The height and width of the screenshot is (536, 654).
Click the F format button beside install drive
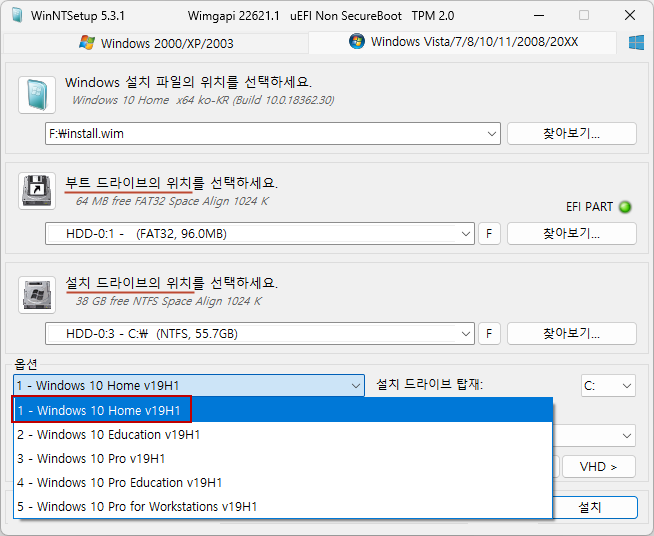489,334
